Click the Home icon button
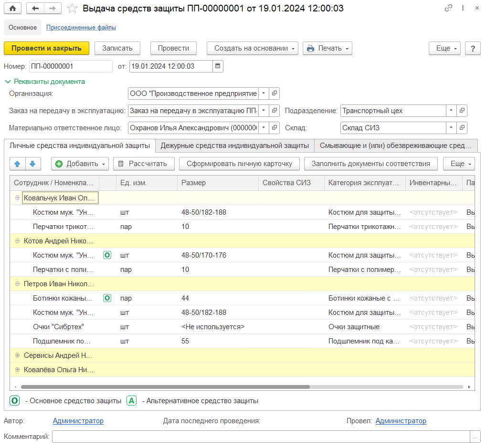486x448 pixels. 12,8
